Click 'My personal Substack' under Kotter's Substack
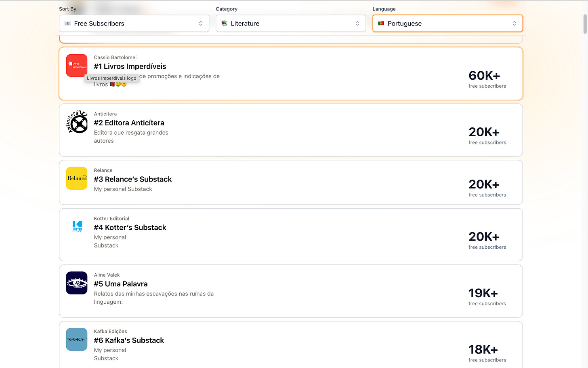 coord(110,241)
